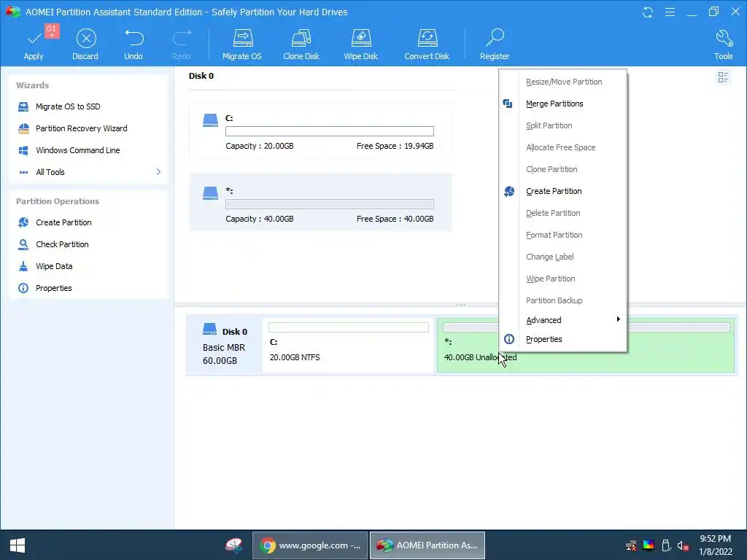Click Free Space : 19.94GB text
This screenshot has height=560, width=747.
pos(395,146)
